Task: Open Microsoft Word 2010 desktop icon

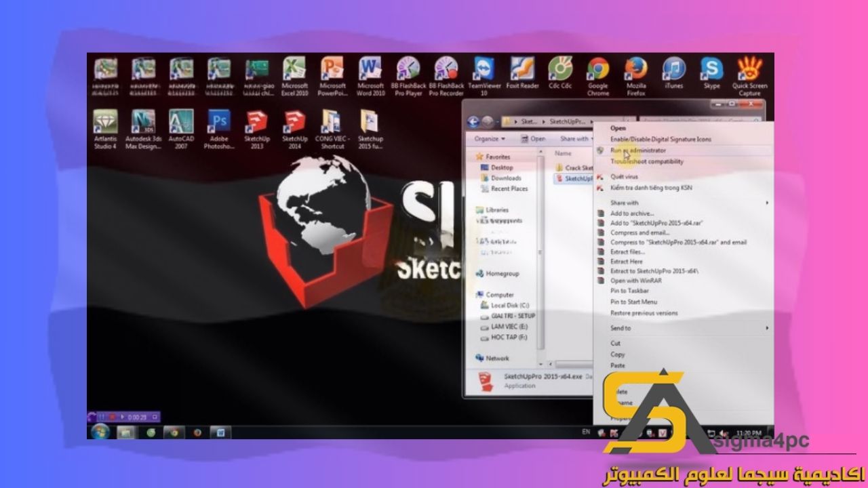Action: coord(370,76)
